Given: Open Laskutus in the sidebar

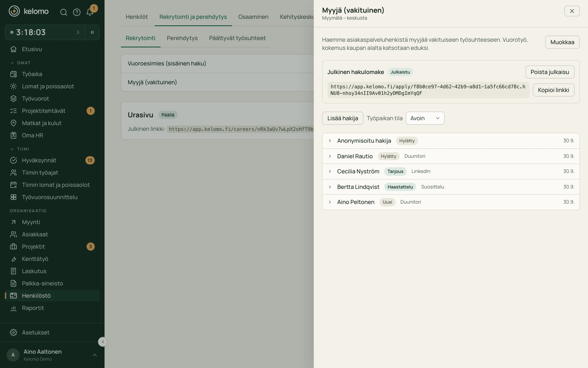Looking at the screenshot, I should 52,271.
